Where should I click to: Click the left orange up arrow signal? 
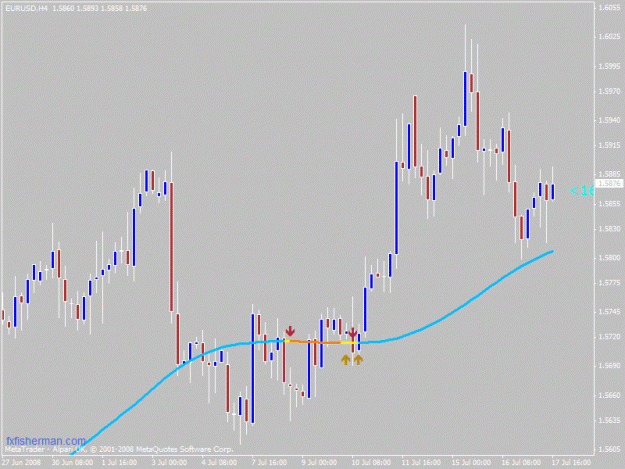pyautogui.click(x=346, y=360)
